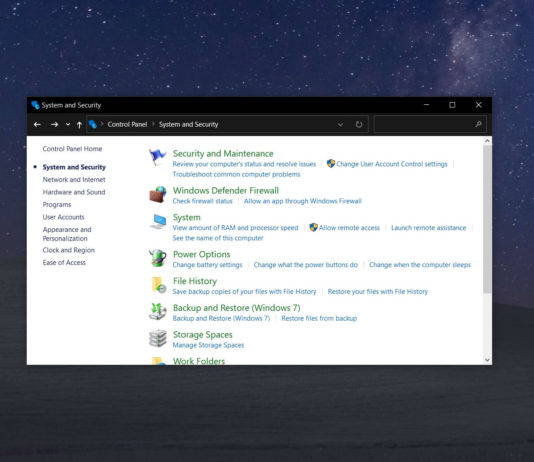Viewport: 534px width, 462px height.
Task: Click Change User Account Control settings
Action: 392,164
